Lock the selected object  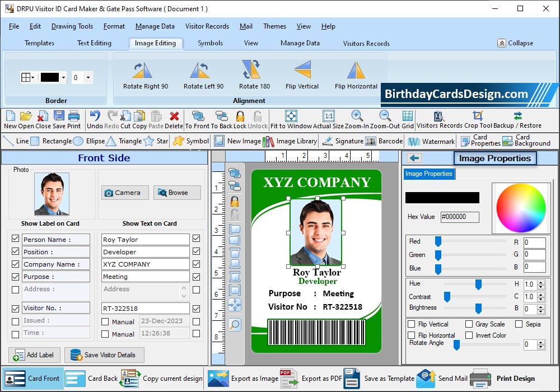pos(240,116)
